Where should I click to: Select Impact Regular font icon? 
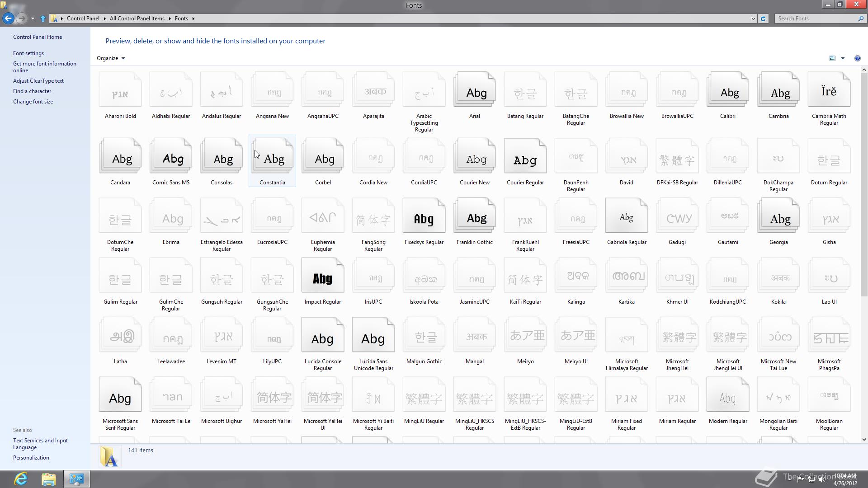tap(323, 275)
